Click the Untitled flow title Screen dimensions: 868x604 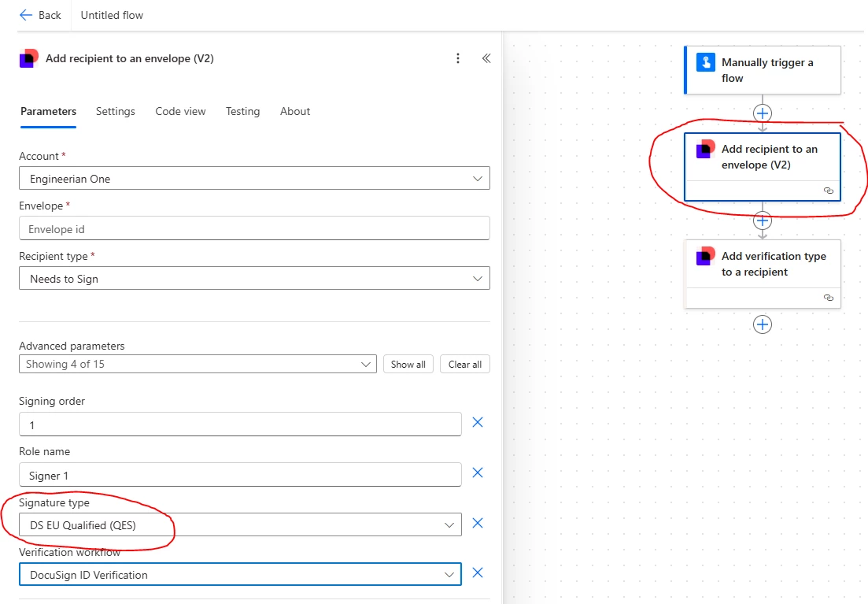click(x=112, y=15)
